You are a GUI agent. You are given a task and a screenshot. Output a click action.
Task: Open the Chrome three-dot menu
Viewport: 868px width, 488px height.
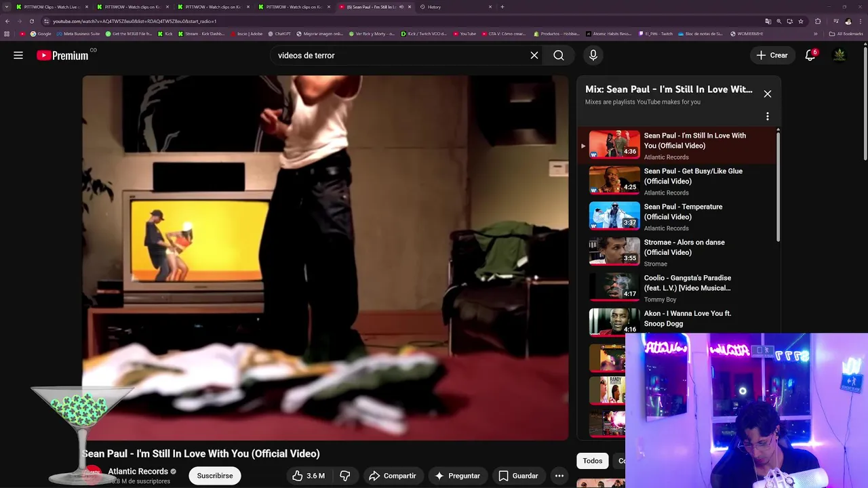[860, 21]
